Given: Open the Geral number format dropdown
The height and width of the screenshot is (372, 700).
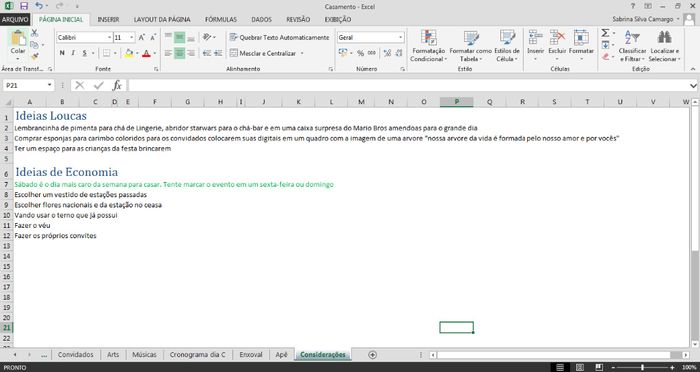Looking at the screenshot, I should tap(400, 38).
